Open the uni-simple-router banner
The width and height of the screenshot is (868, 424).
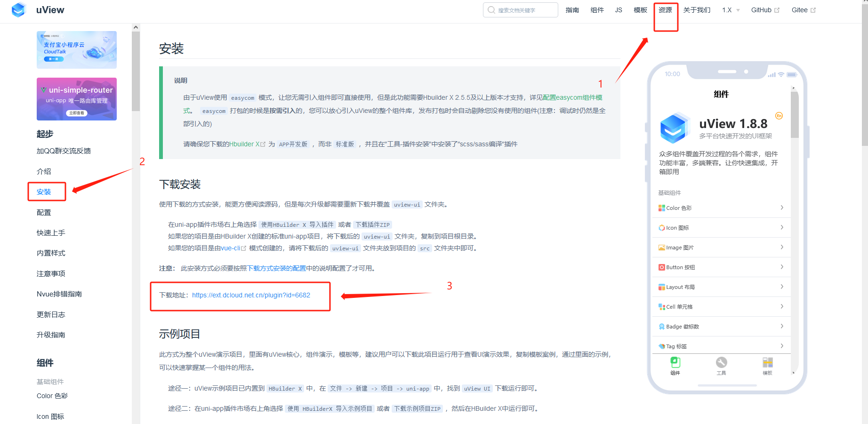coord(77,99)
